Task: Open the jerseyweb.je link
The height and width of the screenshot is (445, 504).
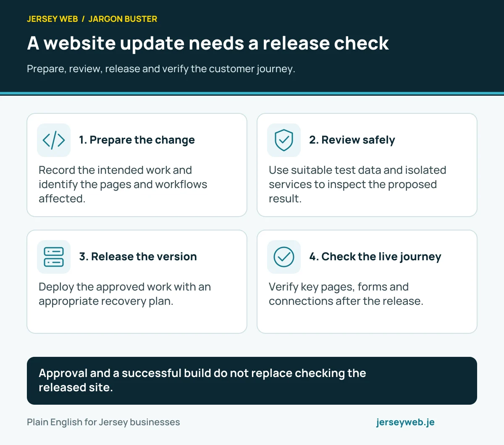Action: [x=405, y=422]
